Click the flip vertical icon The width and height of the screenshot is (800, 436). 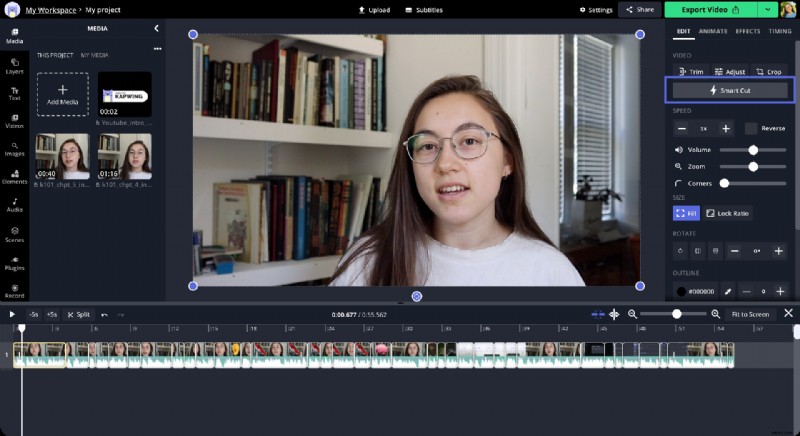(x=715, y=251)
